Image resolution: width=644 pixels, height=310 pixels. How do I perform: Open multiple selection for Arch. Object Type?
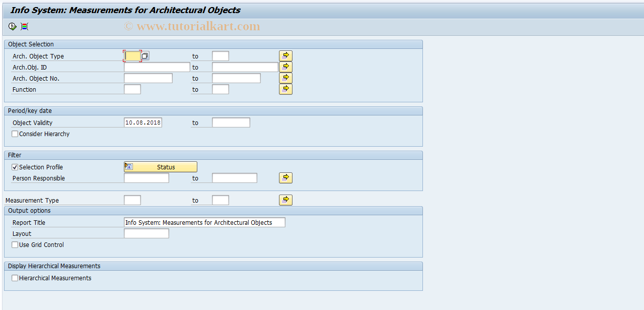pyautogui.click(x=286, y=56)
